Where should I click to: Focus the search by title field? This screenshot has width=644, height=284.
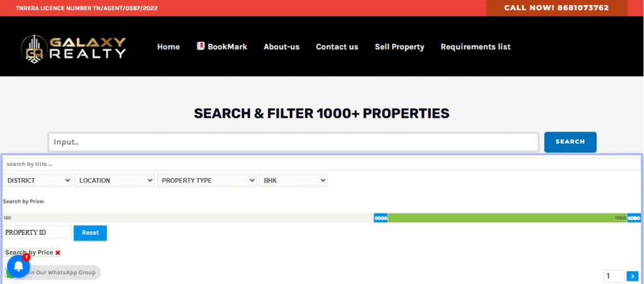pyautogui.click(x=321, y=164)
